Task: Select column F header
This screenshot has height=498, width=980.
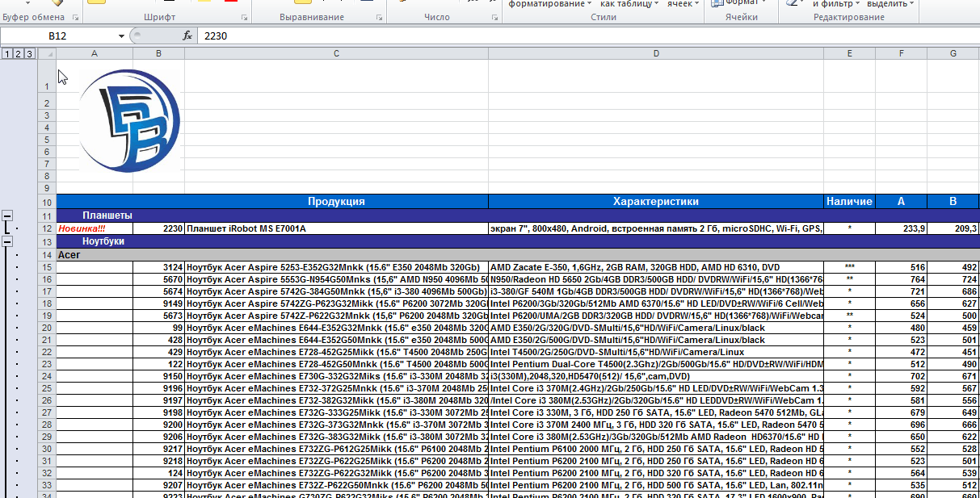Action: click(901, 54)
